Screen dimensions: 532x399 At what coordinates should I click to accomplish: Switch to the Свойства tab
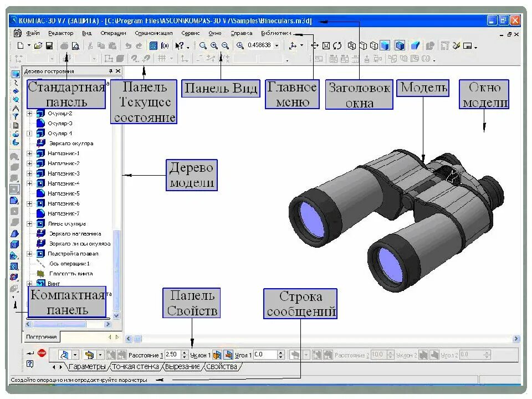(x=222, y=367)
